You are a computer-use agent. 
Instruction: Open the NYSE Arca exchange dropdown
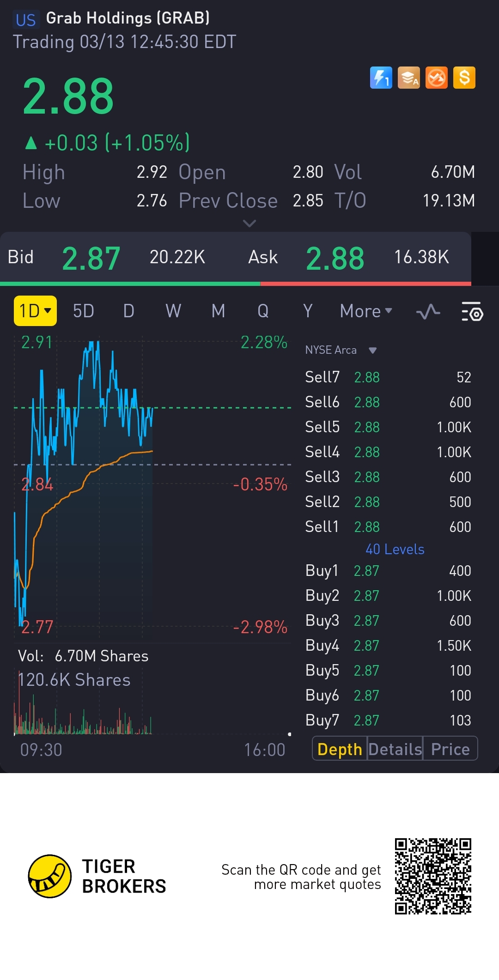(x=341, y=350)
